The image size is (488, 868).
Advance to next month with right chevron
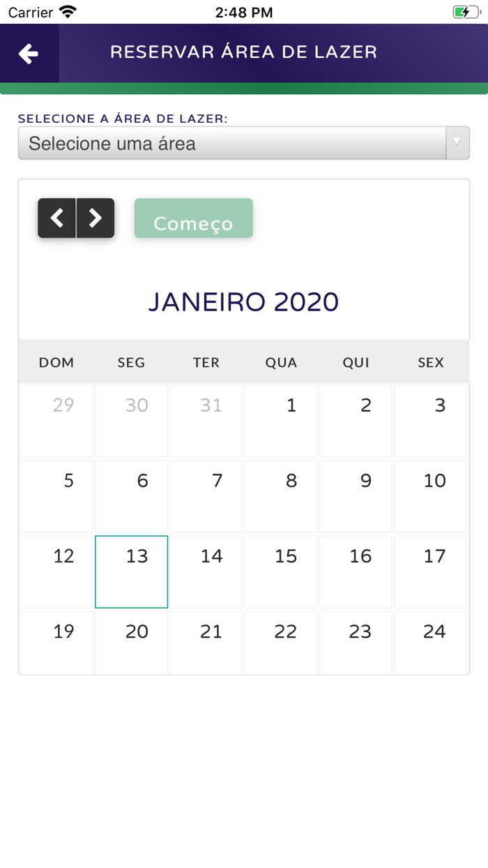[x=96, y=218]
